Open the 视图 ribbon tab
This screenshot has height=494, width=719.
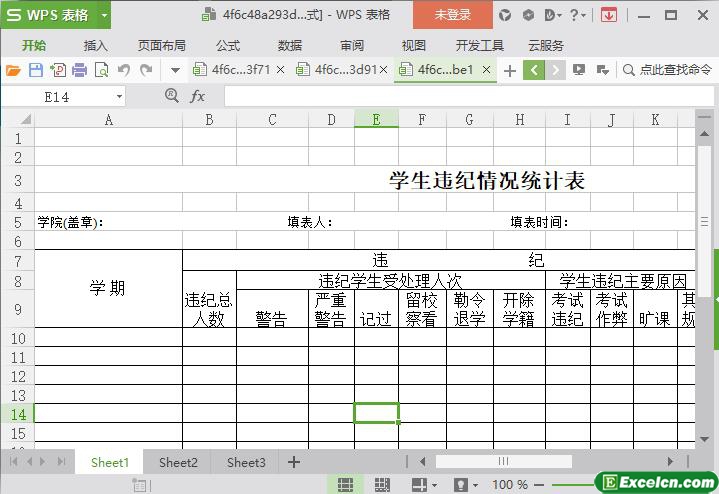coord(414,45)
